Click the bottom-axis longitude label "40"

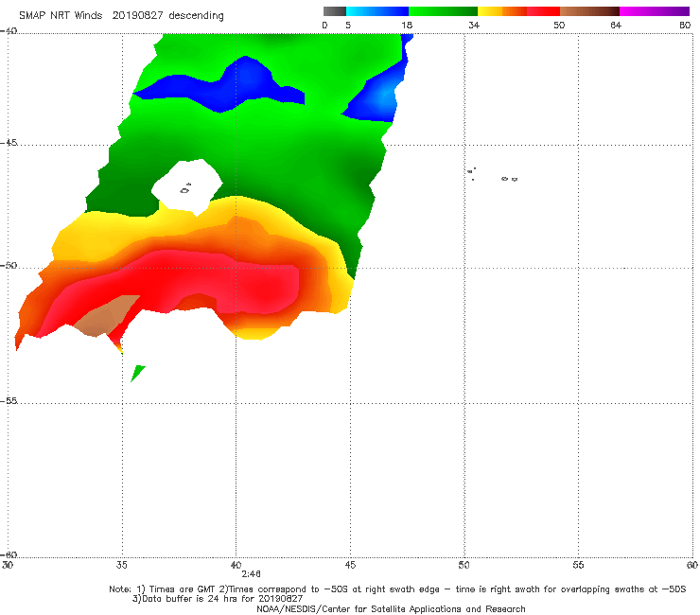click(236, 565)
